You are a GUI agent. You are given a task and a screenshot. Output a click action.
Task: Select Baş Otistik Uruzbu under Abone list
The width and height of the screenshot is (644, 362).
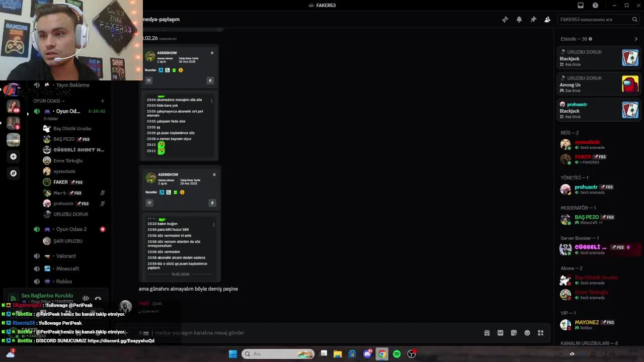(599, 280)
